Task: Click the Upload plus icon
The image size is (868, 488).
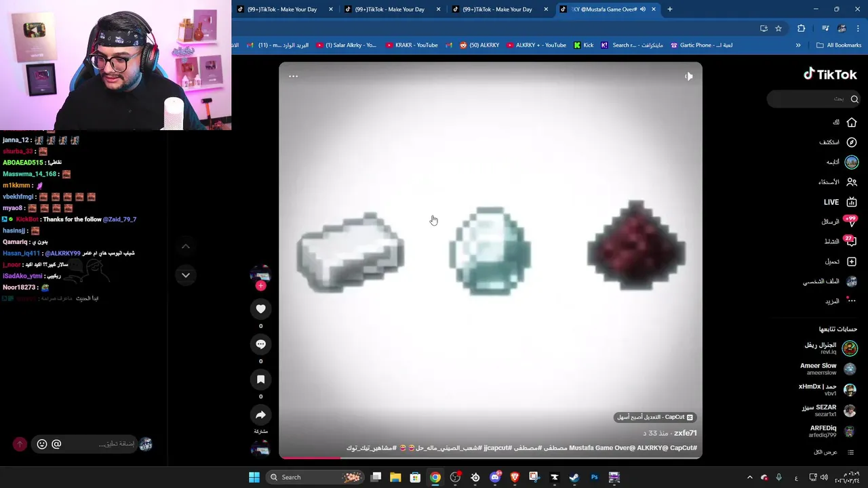Action: tap(852, 262)
